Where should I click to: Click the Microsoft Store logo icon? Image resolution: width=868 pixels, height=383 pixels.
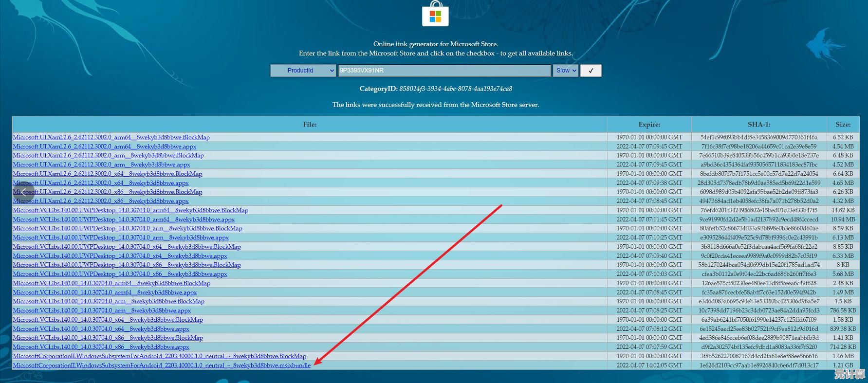pos(435,14)
